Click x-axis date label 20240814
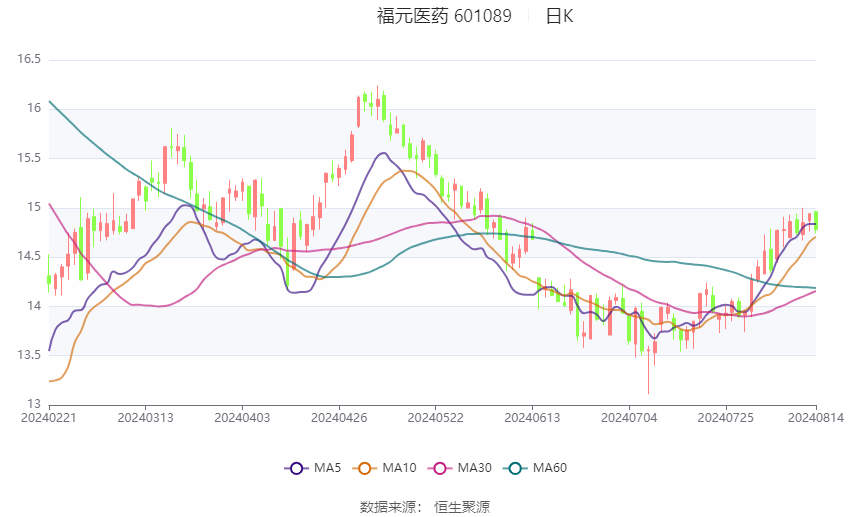The width and height of the screenshot is (850, 517). click(816, 418)
